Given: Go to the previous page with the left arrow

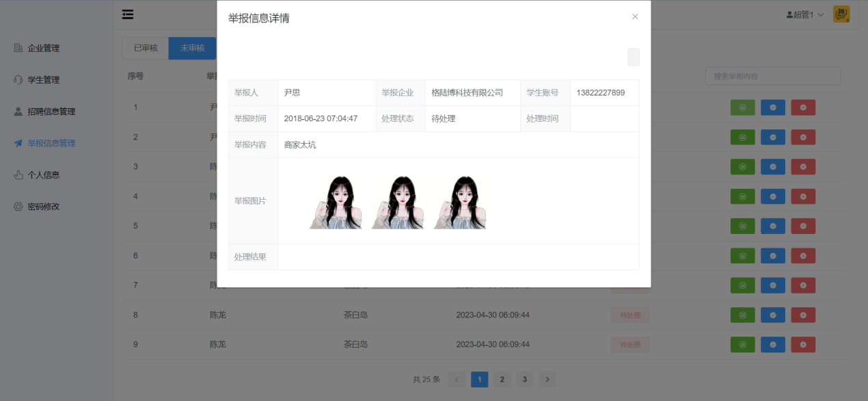Looking at the screenshot, I should tap(457, 379).
